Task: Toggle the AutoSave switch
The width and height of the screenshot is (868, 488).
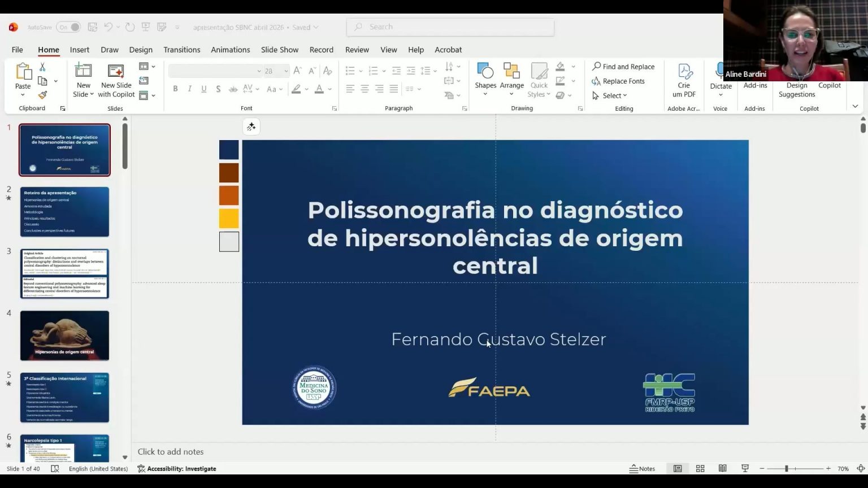Action: [68, 27]
